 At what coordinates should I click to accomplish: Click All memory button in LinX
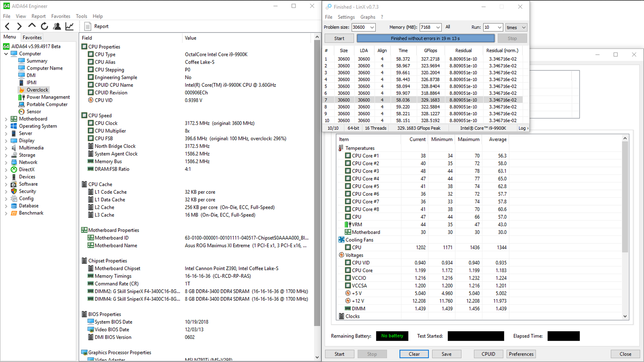(x=448, y=27)
